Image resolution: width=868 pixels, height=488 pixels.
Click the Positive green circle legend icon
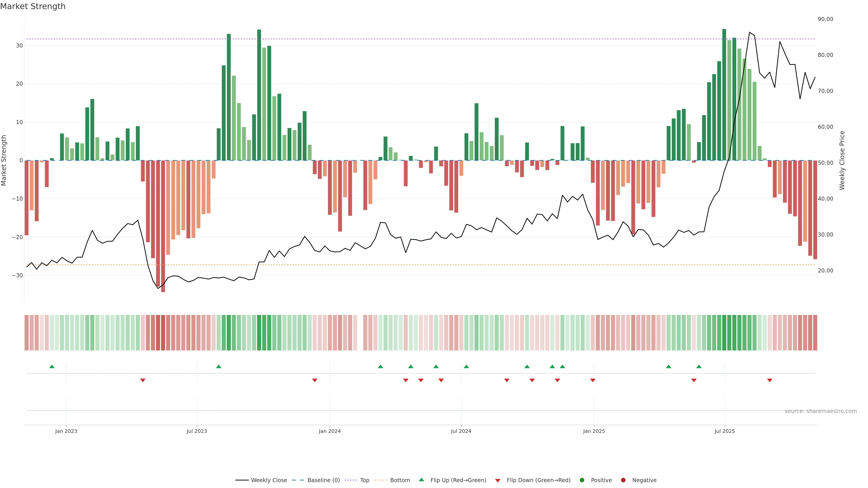coord(582,480)
